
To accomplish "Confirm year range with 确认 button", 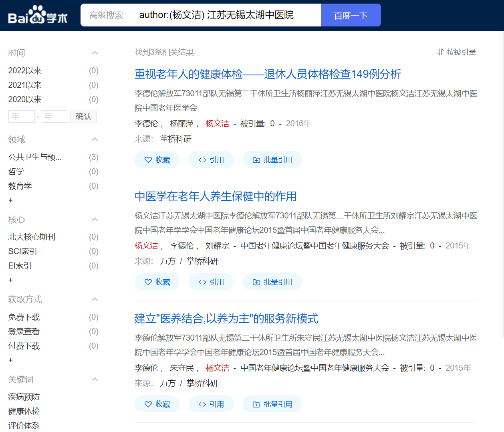I will (x=84, y=117).
